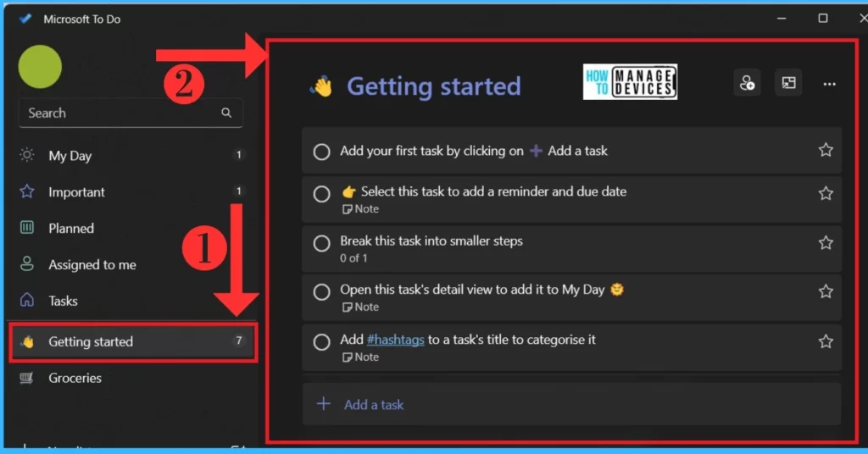Image resolution: width=868 pixels, height=454 pixels.
Task: Open the Important list
Action: 131,192
